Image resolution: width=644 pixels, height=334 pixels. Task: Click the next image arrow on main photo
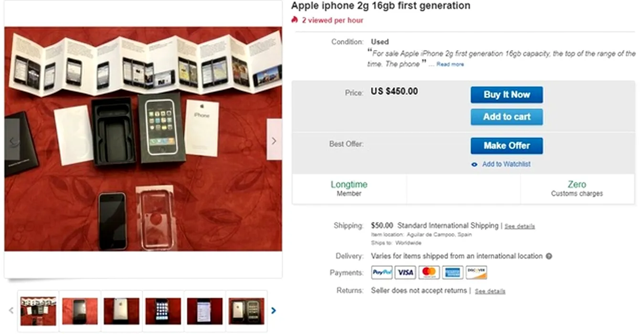pos(274,140)
